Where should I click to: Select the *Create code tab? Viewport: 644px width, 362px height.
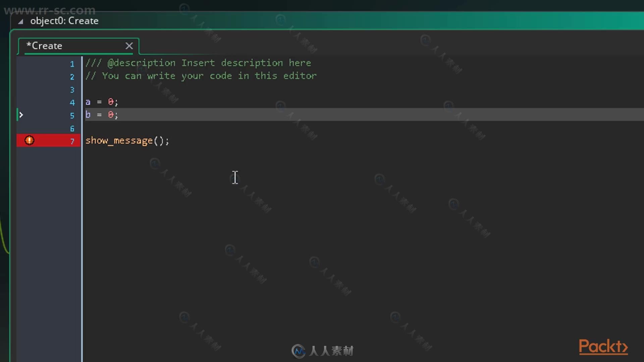(78, 46)
